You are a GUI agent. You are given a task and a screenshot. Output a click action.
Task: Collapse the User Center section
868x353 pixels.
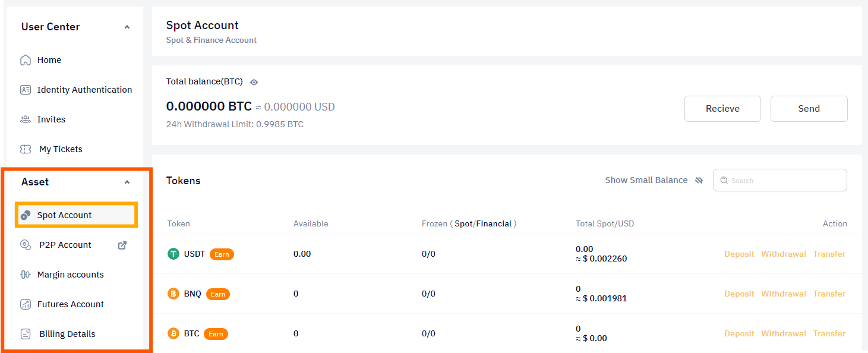point(127,27)
